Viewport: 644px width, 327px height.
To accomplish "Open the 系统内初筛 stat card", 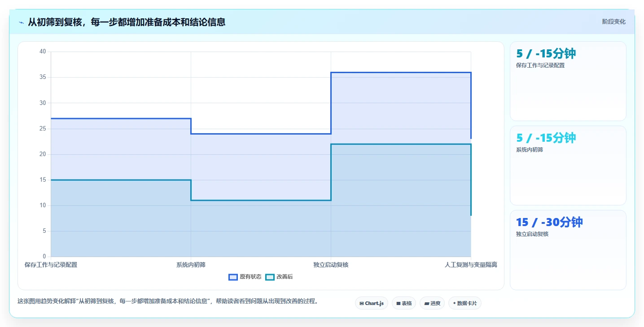I will tap(568, 166).
